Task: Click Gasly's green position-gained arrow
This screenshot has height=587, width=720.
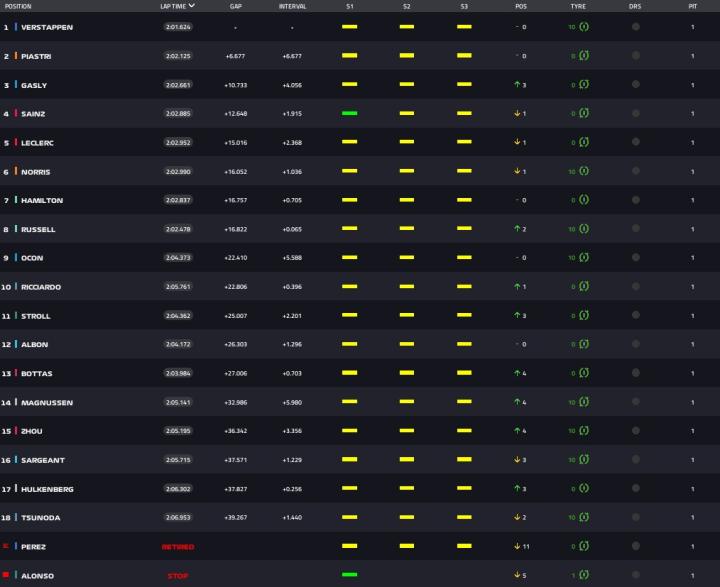Action: click(517, 85)
